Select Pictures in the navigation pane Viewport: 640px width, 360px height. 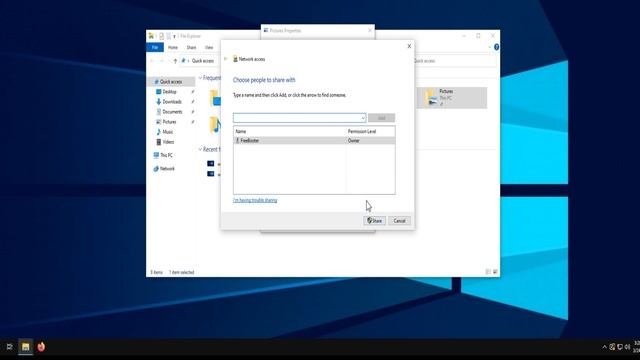coord(169,122)
